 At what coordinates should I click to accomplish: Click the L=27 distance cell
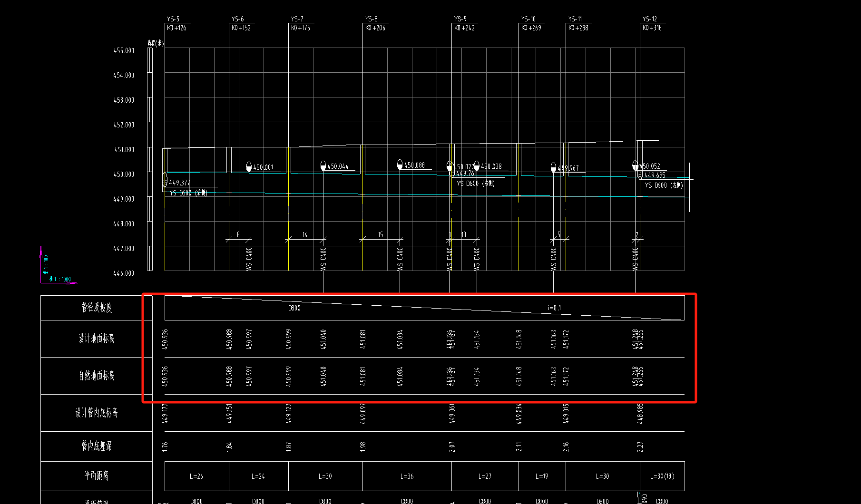485,476
